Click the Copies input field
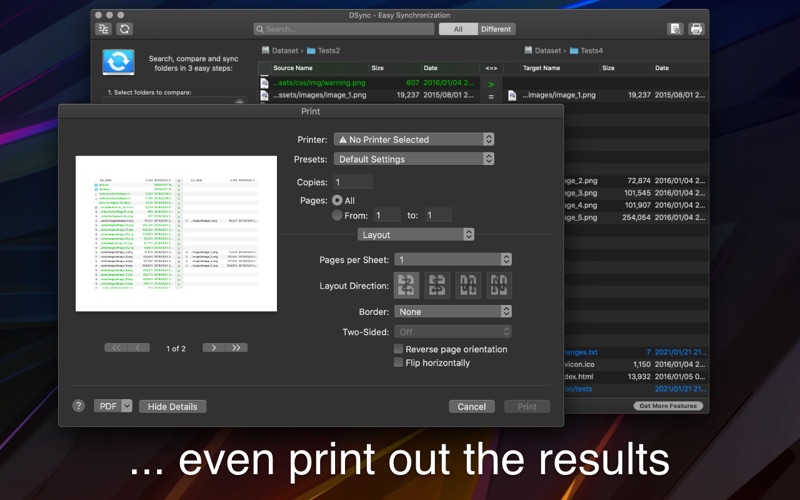Viewport: 800px width, 500px height. [354, 182]
